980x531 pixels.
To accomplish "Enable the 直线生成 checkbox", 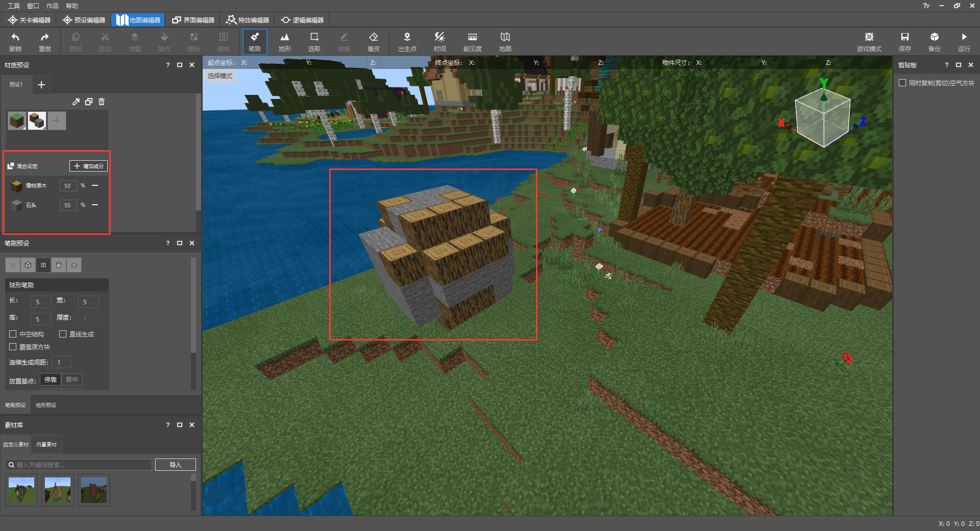I will tap(63, 334).
